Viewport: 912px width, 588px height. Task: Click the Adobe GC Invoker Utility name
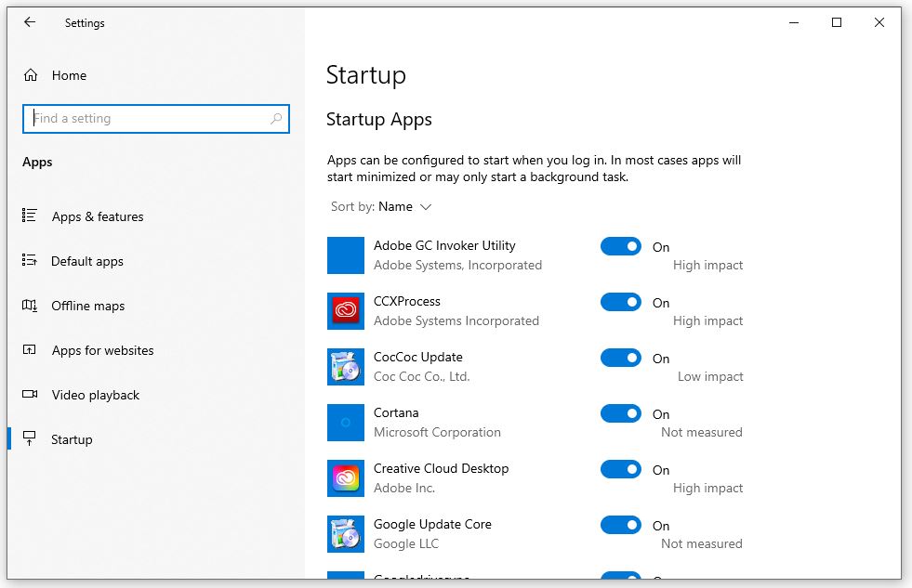pos(444,246)
